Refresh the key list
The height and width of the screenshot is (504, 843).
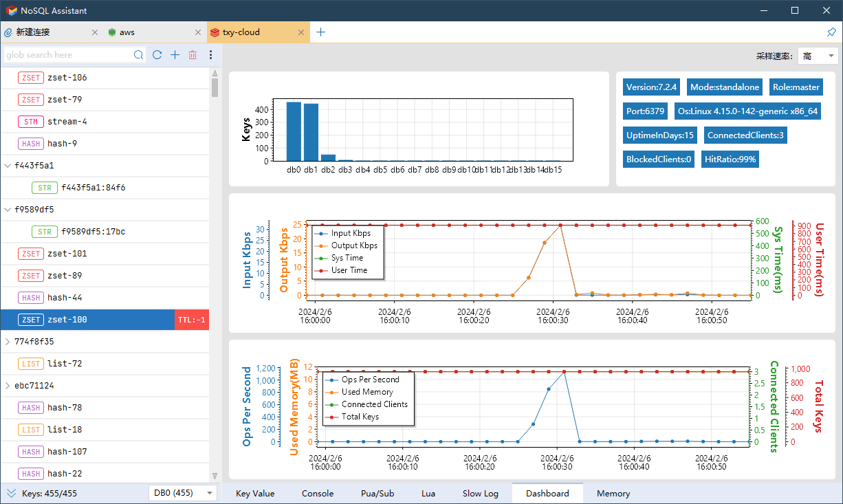pyautogui.click(x=157, y=55)
